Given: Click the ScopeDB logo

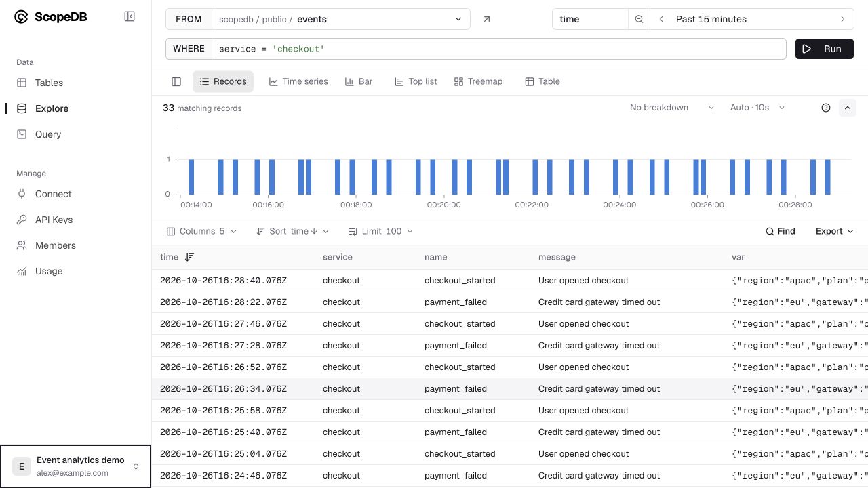Looking at the screenshot, I should [x=50, y=17].
